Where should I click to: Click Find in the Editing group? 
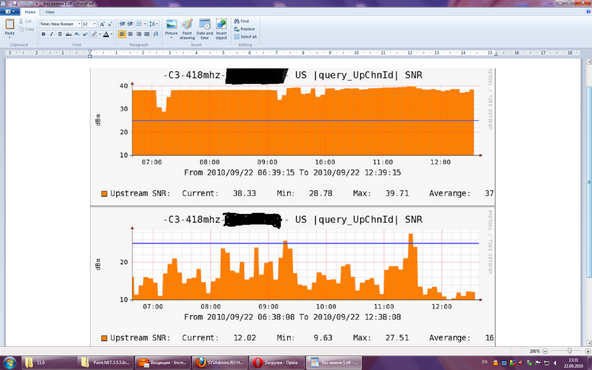pyautogui.click(x=242, y=21)
